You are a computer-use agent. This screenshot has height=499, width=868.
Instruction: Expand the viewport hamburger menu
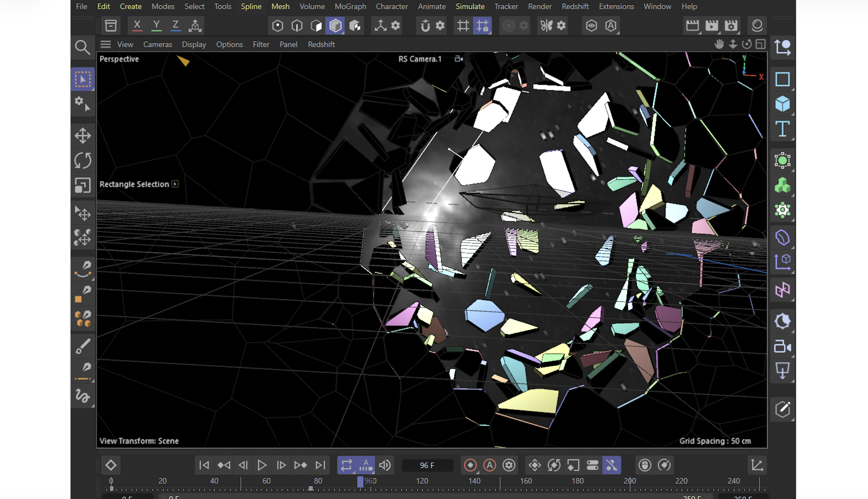click(x=105, y=44)
